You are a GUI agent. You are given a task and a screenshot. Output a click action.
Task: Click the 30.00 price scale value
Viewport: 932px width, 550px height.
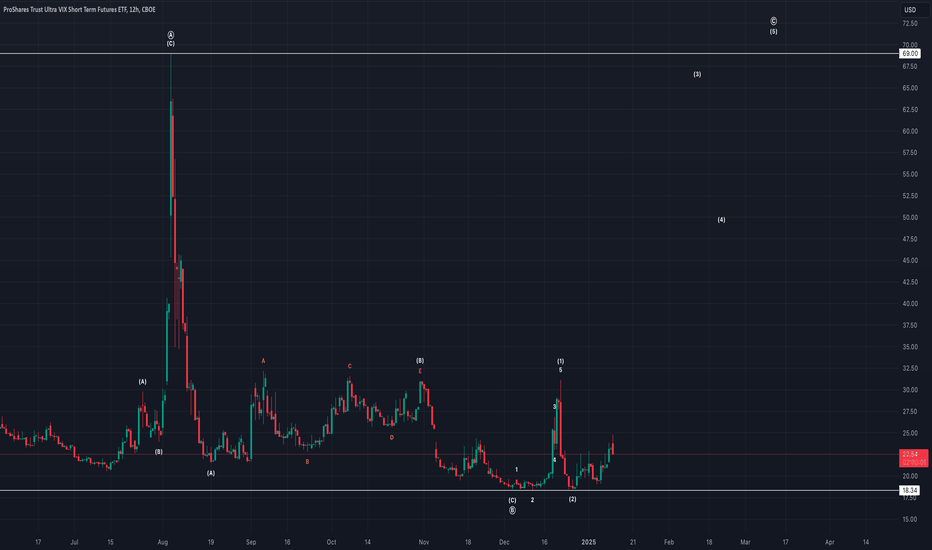910,390
